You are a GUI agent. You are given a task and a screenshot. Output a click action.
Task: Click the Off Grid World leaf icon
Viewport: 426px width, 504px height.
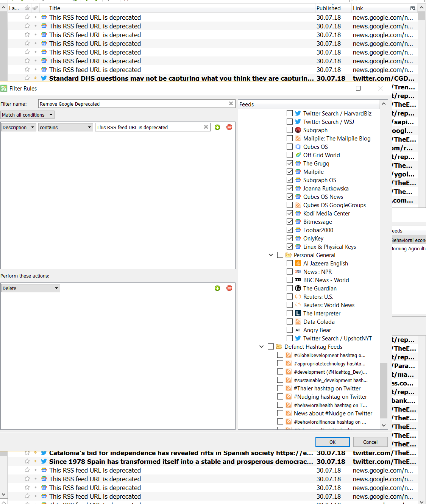pos(298,155)
